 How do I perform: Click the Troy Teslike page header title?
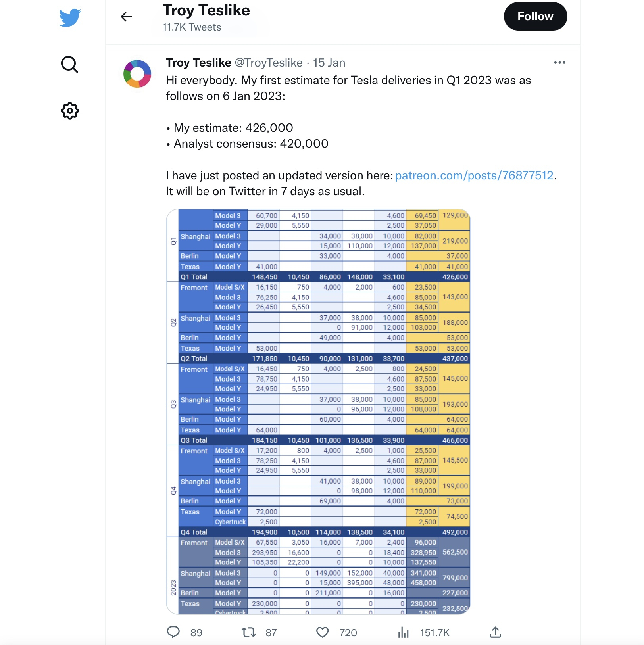coord(206,11)
